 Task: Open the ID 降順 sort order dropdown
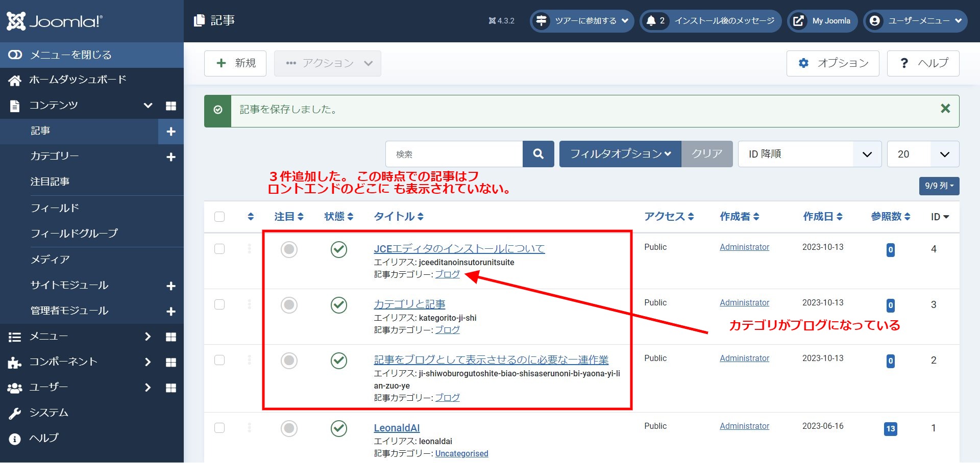(x=809, y=153)
